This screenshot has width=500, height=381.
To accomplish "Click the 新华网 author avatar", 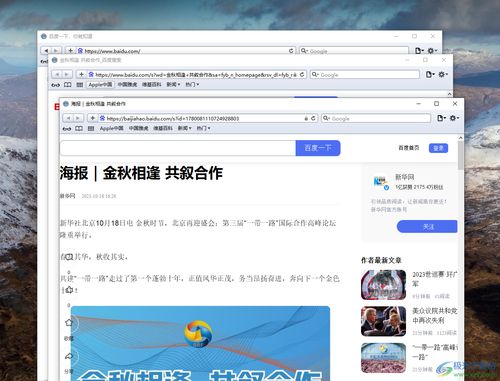I will click(x=381, y=182).
